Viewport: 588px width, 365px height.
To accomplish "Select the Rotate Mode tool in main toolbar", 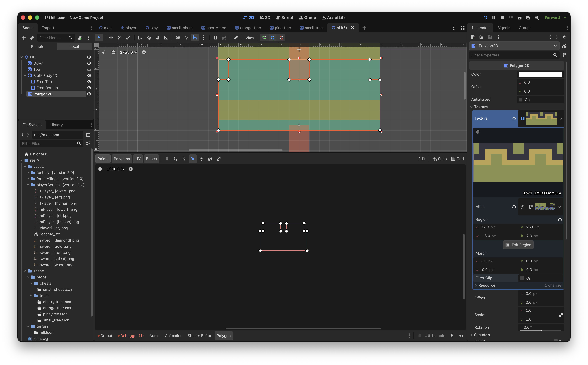I will (x=119, y=38).
